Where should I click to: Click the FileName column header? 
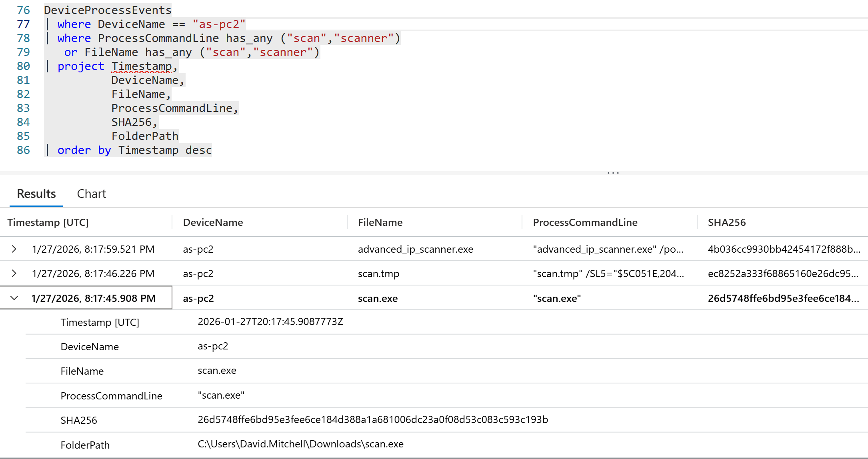click(380, 222)
